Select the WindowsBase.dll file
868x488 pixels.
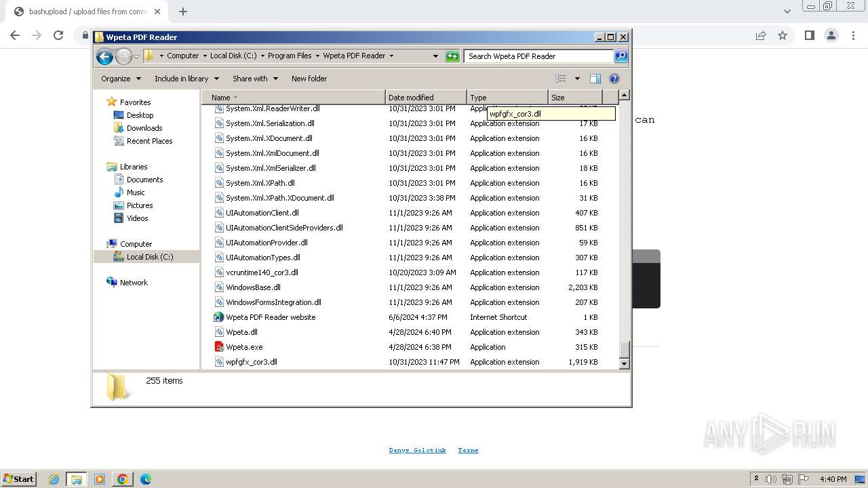click(253, 287)
